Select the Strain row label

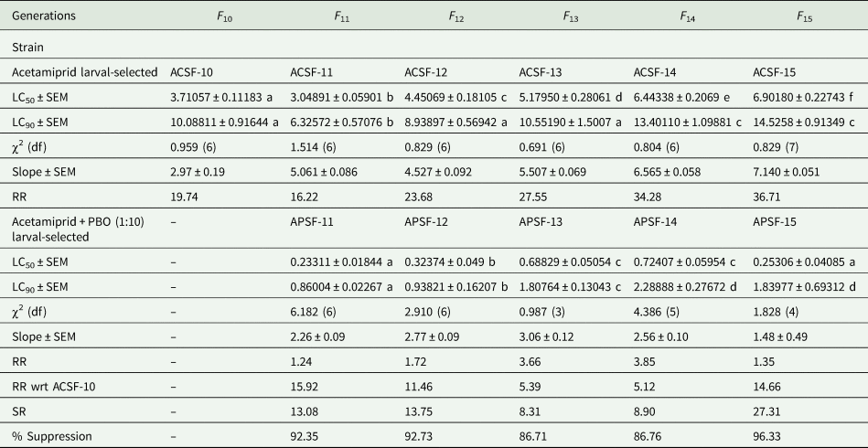tap(27, 48)
